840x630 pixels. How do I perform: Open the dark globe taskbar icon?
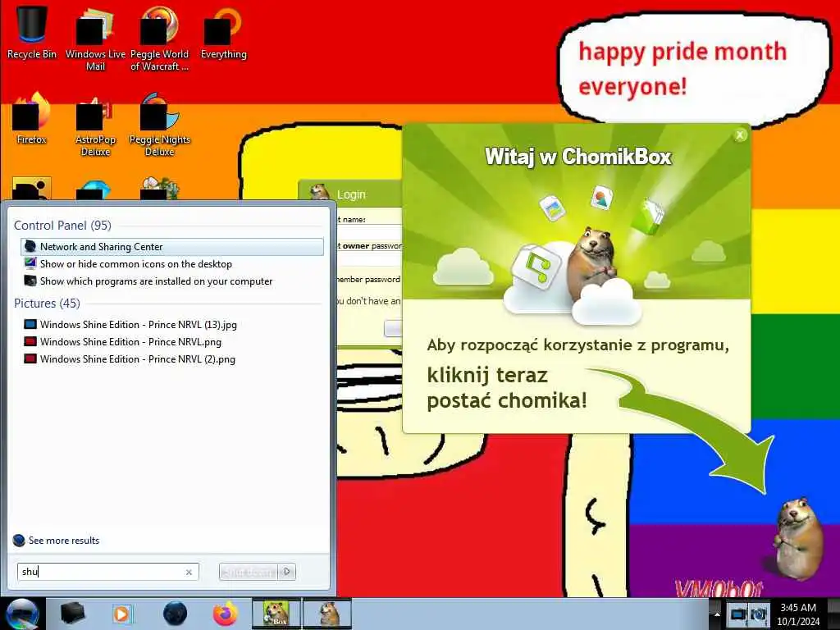176,614
